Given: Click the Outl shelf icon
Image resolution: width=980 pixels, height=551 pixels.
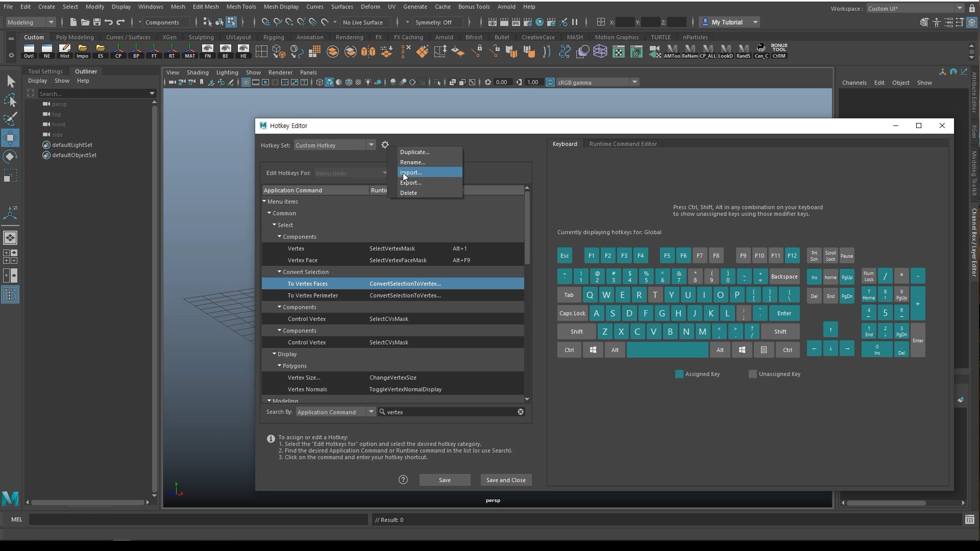Looking at the screenshot, I should pyautogui.click(x=29, y=51).
